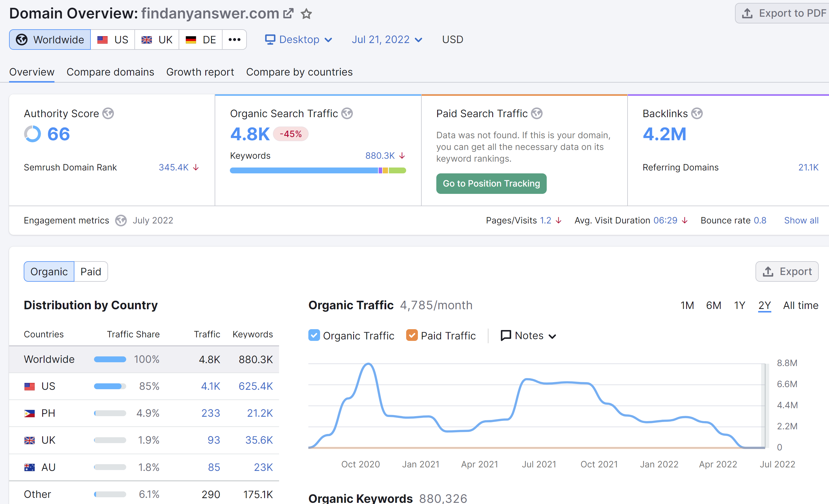Open more countries ellipsis menu

pyautogui.click(x=235, y=39)
